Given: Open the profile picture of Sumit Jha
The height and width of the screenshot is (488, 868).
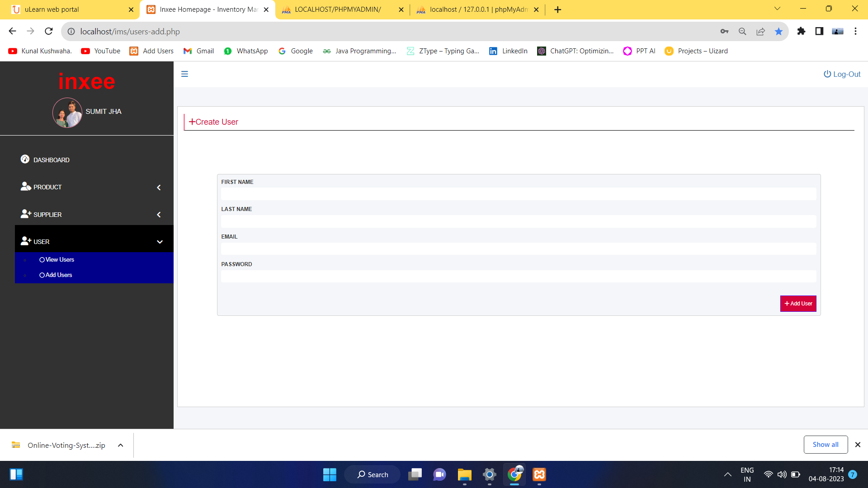Looking at the screenshot, I should (x=67, y=113).
